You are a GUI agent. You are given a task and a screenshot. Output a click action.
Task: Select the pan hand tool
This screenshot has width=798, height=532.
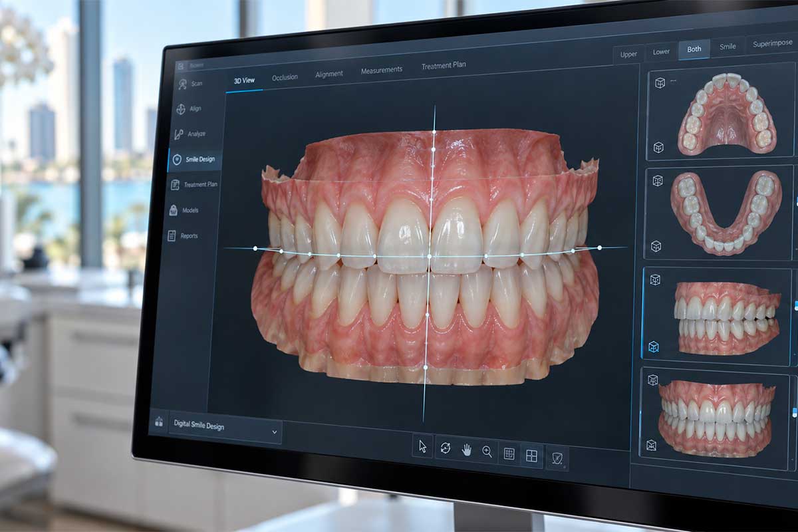click(x=467, y=451)
